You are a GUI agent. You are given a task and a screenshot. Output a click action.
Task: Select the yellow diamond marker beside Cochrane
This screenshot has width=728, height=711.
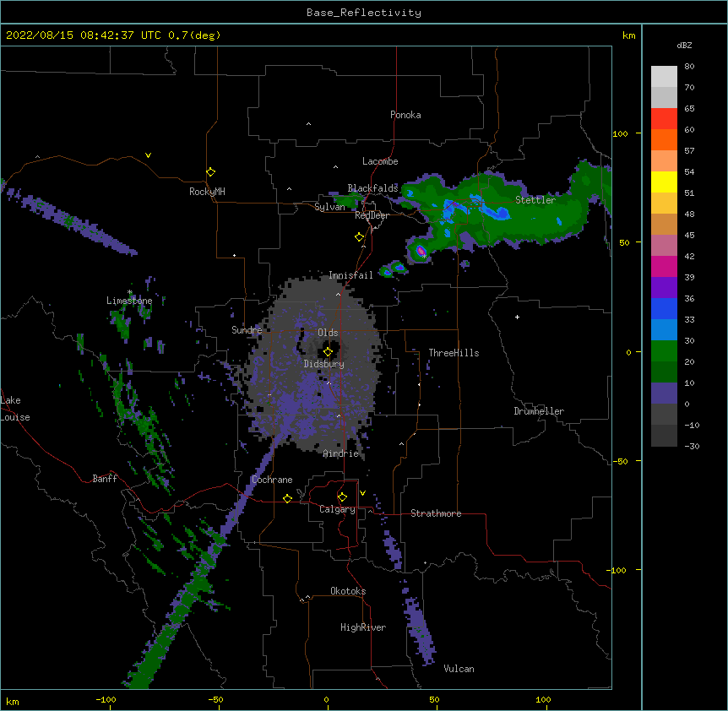pyautogui.click(x=287, y=498)
